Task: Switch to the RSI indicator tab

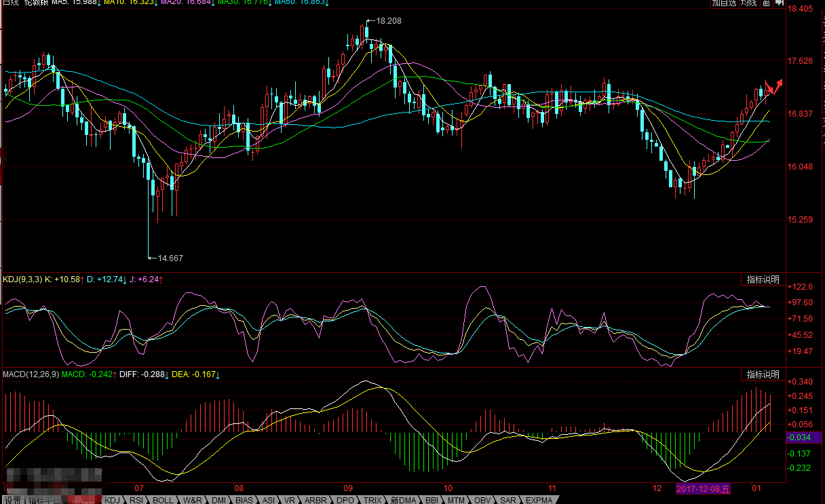Action: [136, 500]
